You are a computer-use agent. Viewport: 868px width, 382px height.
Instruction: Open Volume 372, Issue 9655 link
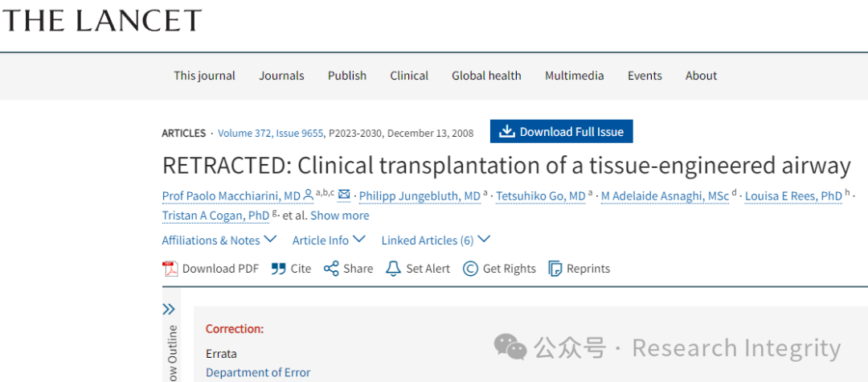click(270, 133)
